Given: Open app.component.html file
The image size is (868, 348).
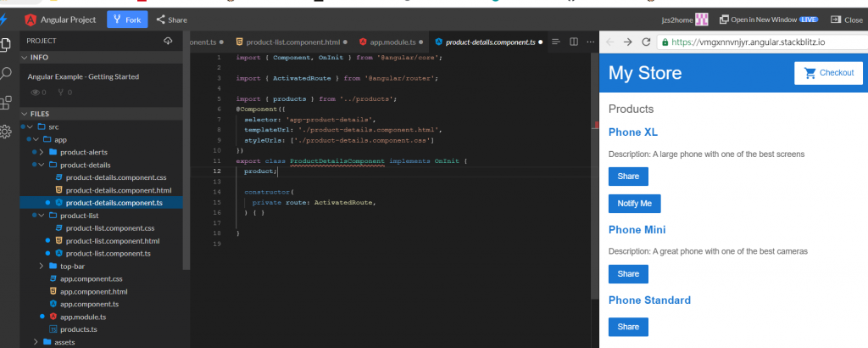Looking at the screenshot, I should [94, 291].
